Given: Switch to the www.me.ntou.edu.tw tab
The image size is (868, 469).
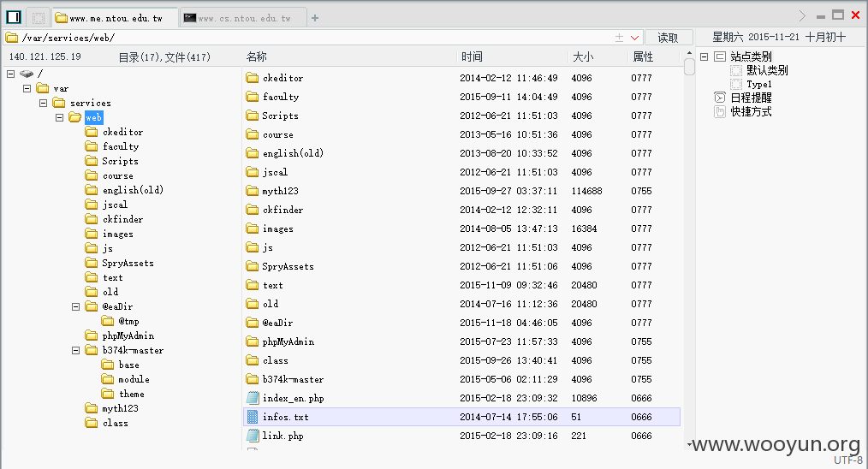Looking at the screenshot, I should click(x=116, y=18).
